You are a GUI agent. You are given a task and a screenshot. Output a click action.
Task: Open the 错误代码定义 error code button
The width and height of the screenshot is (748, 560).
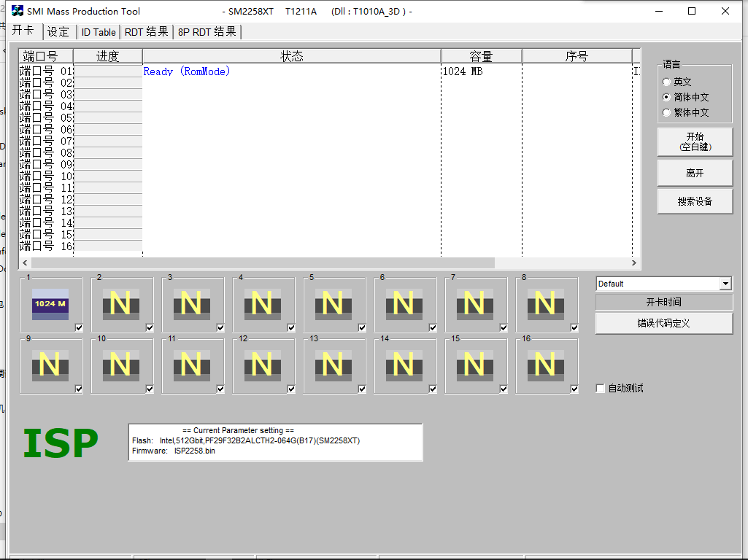click(664, 323)
